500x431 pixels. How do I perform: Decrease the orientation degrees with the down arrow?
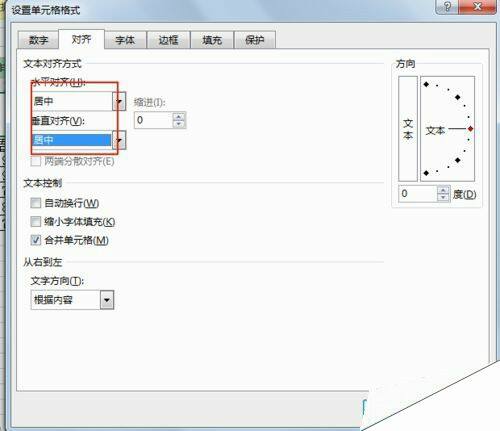pos(443,198)
